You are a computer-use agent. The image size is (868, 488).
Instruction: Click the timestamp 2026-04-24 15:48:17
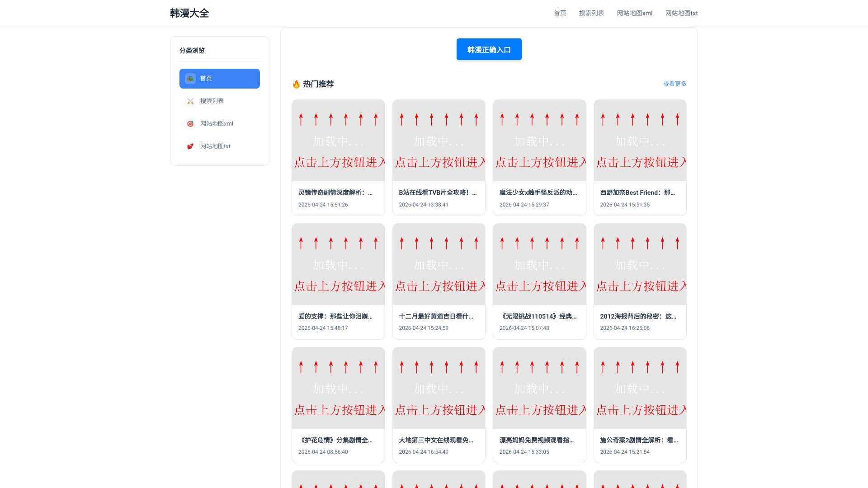323,328
